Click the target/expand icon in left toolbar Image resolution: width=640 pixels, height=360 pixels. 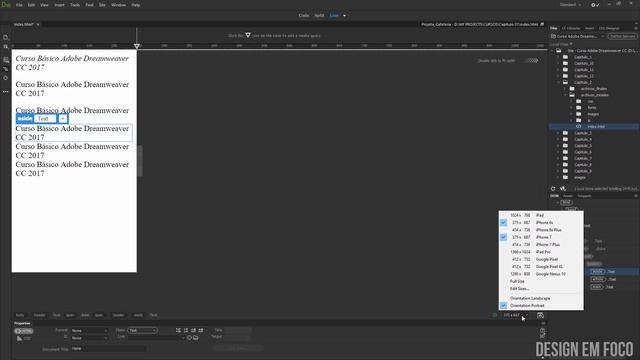point(6,78)
